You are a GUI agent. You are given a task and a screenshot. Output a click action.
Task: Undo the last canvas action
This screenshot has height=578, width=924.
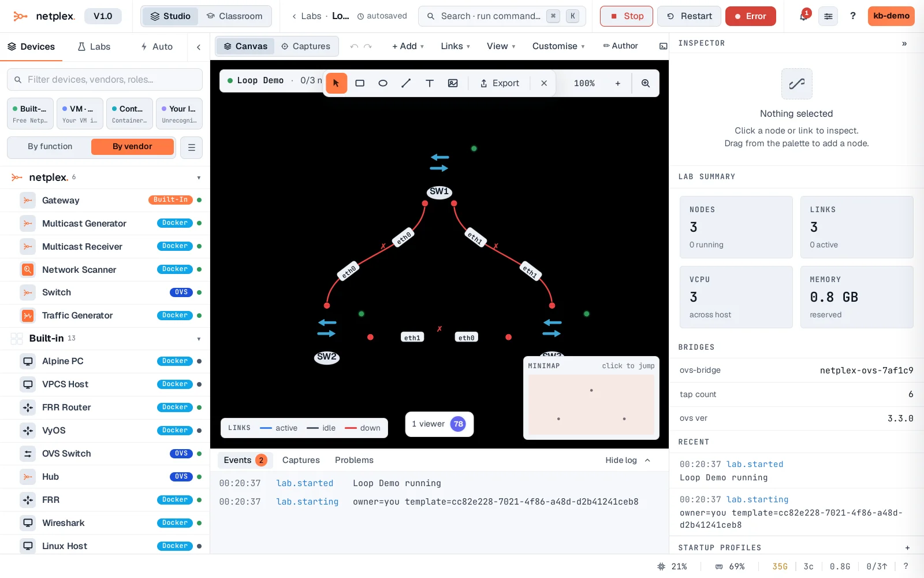click(354, 46)
